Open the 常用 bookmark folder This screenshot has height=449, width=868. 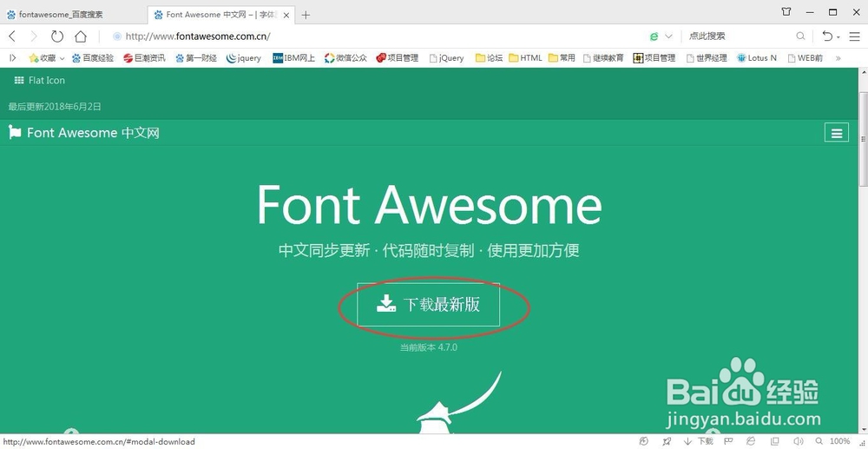click(562, 57)
